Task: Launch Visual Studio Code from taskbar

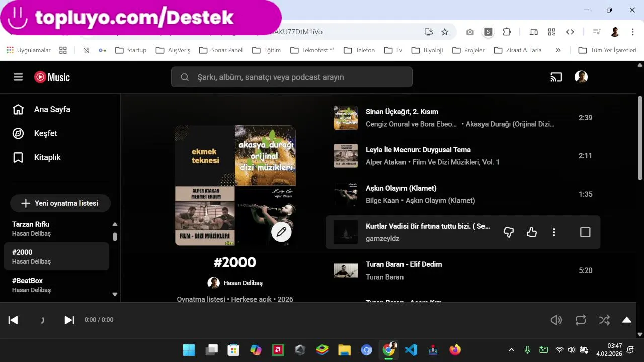Action: pyautogui.click(x=411, y=350)
